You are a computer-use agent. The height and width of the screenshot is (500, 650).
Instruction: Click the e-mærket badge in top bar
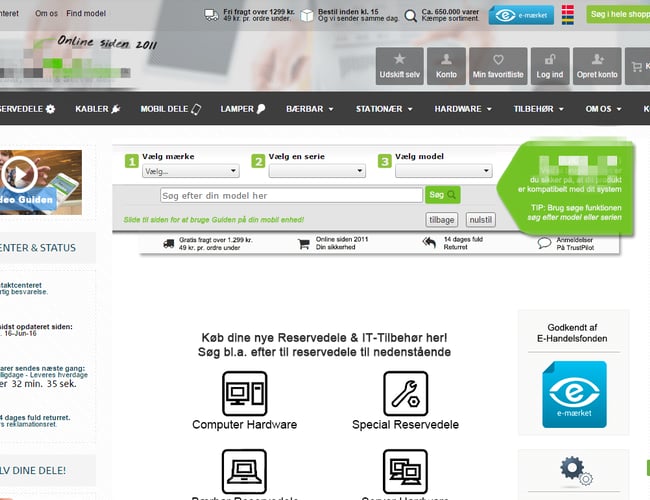pos(521,15)
